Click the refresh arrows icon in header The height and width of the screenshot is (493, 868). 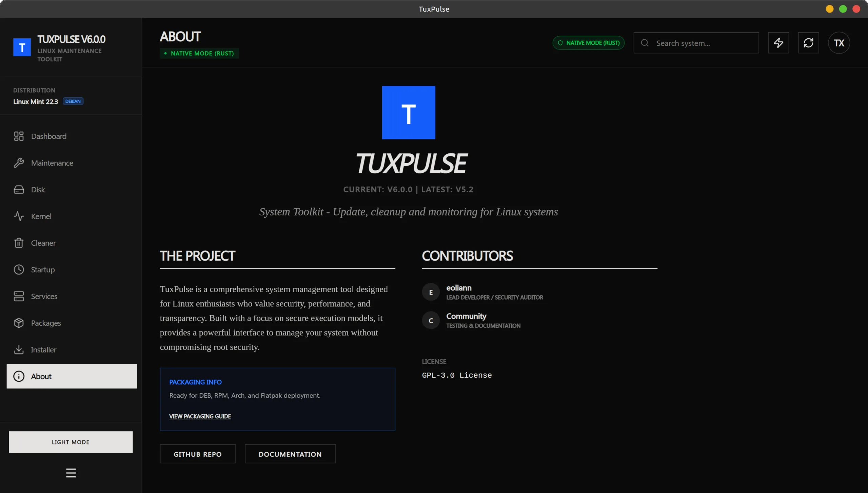pos(808,43)
